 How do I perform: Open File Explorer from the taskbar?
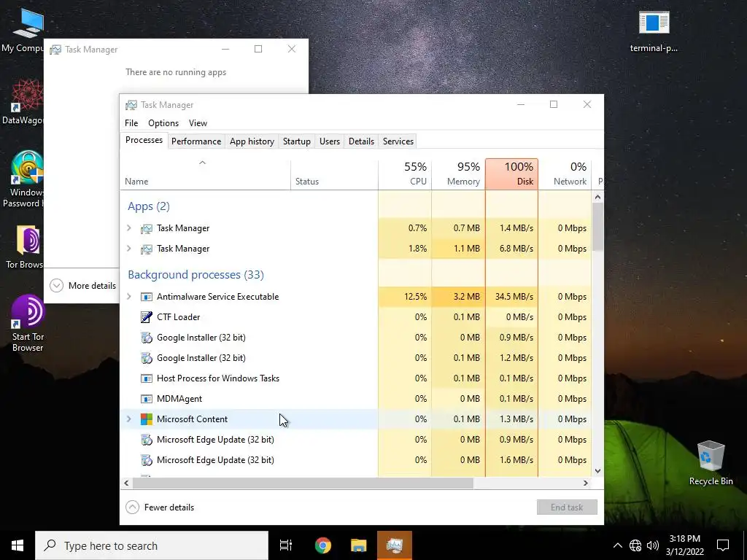[359, 545]
